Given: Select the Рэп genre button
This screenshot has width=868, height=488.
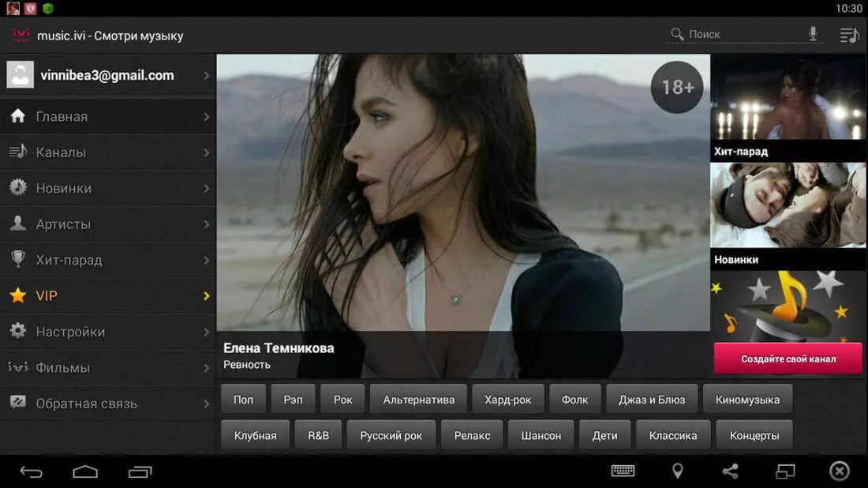Looking at the screenshot, I should pos(293,399).
